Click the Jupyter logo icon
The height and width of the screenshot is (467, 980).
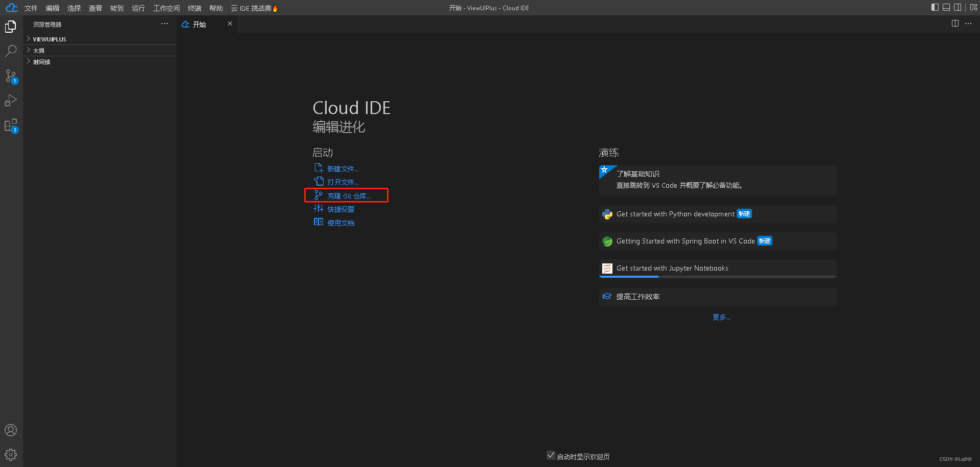coord(607,269)
